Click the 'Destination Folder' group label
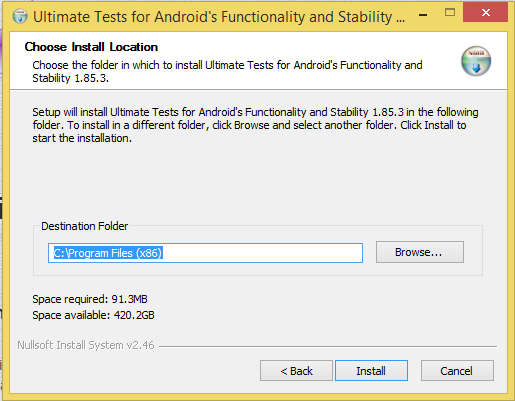The height and width of the screenshot is (401, 515). pyautogui.click(x=85, y=226)
